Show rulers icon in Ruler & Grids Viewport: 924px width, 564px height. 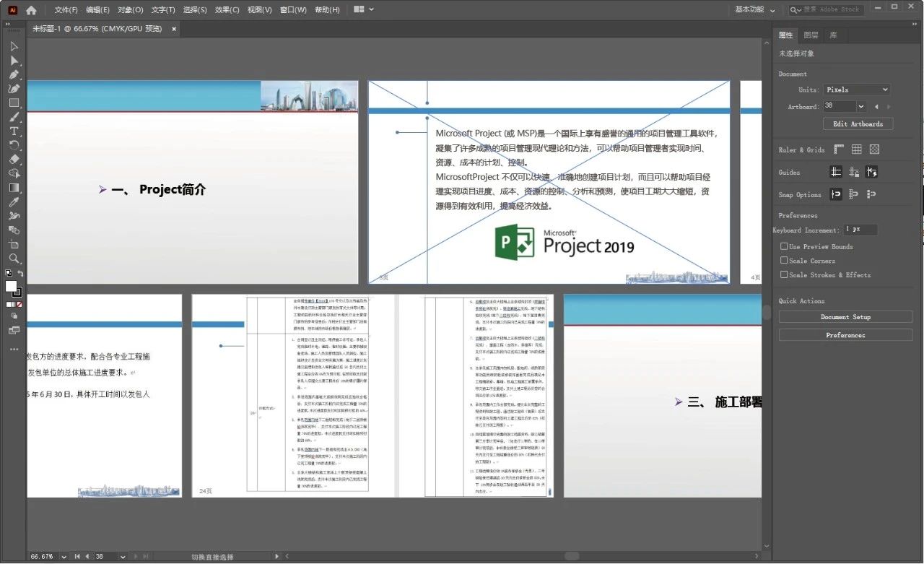[839, 149]
